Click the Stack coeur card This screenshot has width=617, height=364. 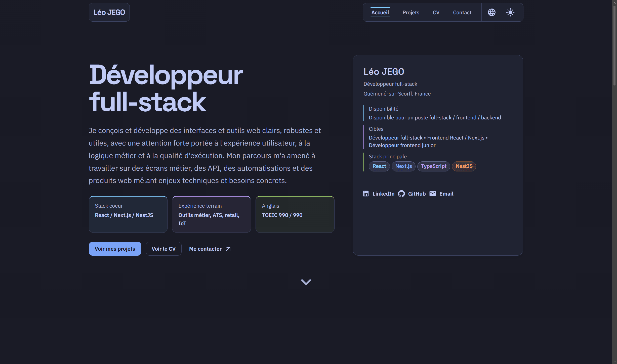128,214
